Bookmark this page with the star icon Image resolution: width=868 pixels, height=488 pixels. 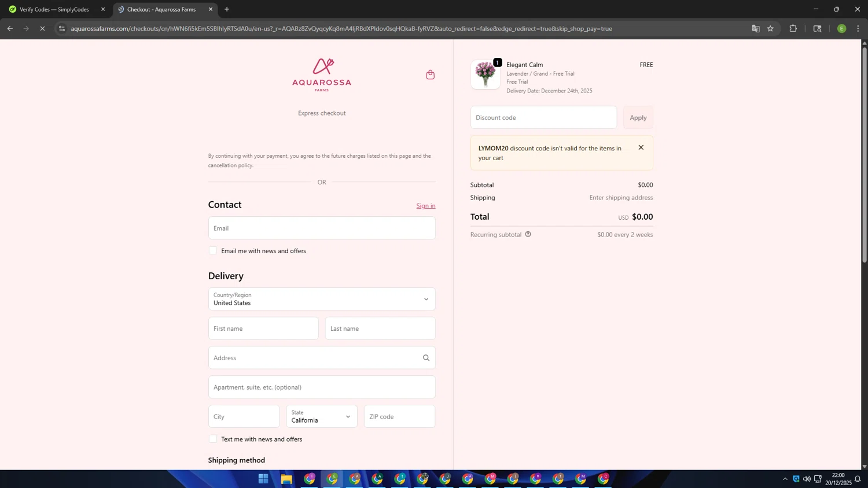[770, 28]
